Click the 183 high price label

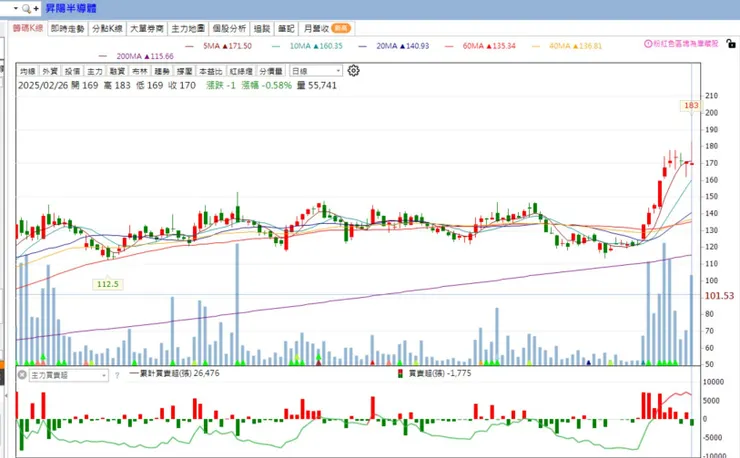pos(691,105)
